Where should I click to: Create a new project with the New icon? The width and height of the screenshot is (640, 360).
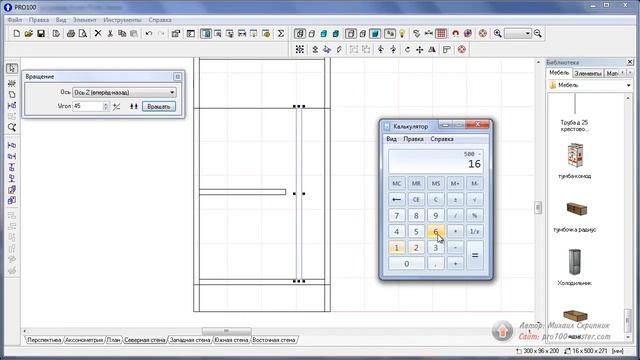coord(16,33)
